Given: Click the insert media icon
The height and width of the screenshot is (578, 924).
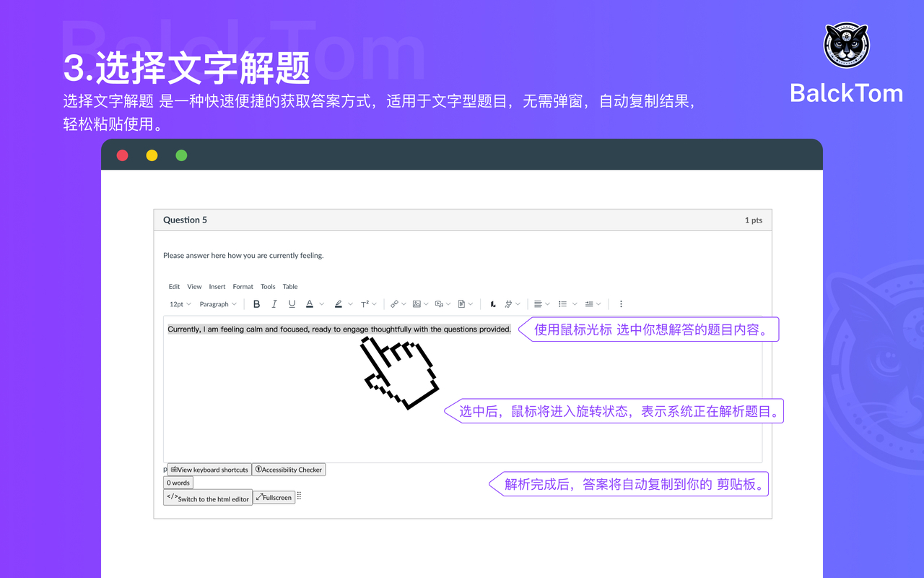Looking at the screenshot, I should coord(439,304).
